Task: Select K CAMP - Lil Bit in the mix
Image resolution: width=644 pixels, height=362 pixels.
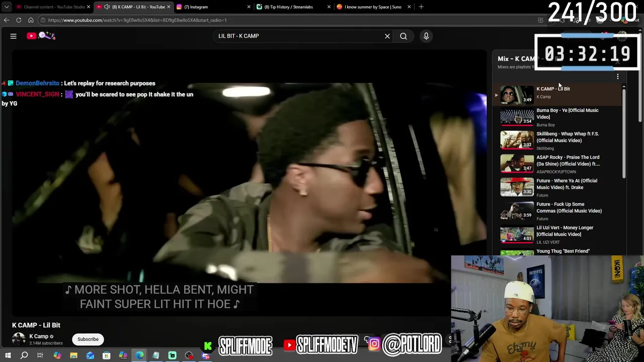Action: click(557, 94)
